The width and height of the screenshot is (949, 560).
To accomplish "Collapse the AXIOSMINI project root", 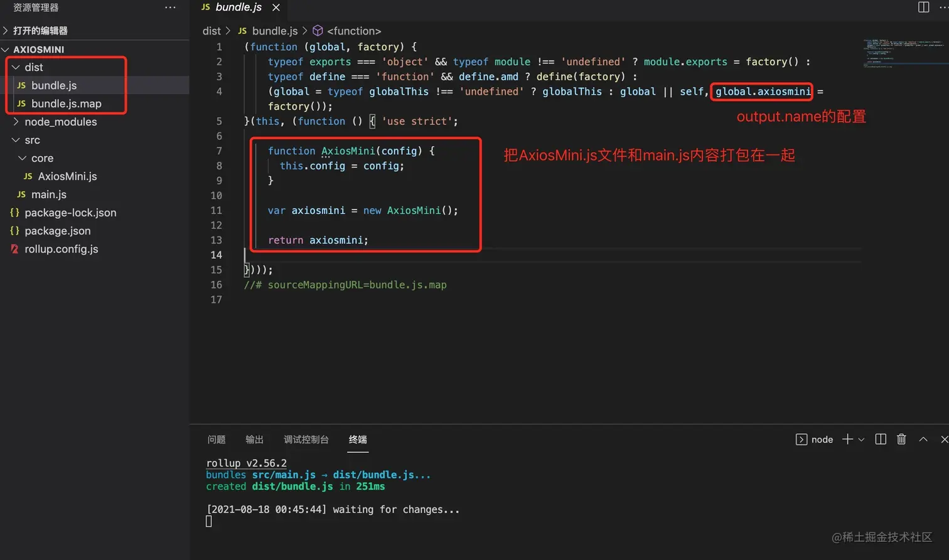I will (94, 49).
